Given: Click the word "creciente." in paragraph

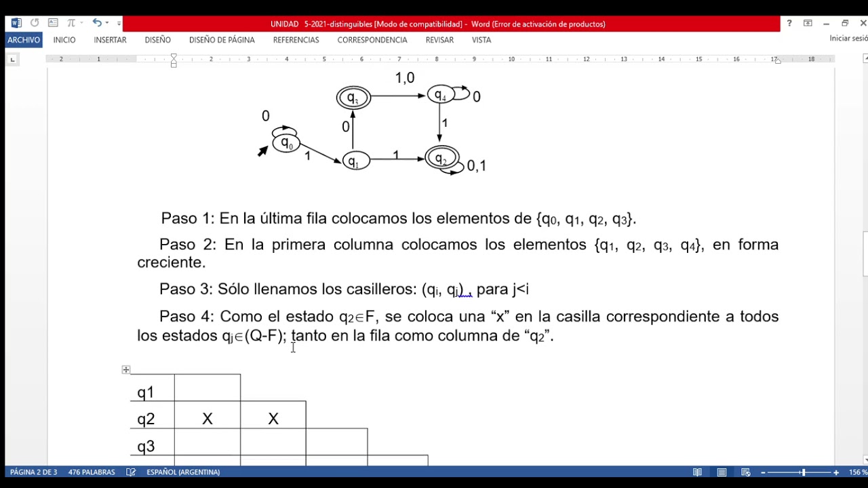Looking at the screenshot, I should click(171, 262).
